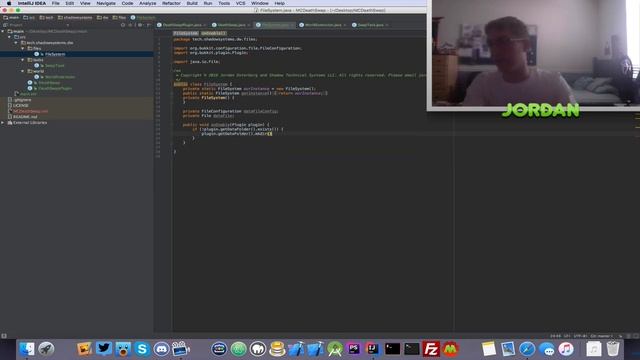Image resolution: width=640 pixels, height=360 pixels.
Task: Toggle tool window buttons at bottom-left corner
Action: 4,336
